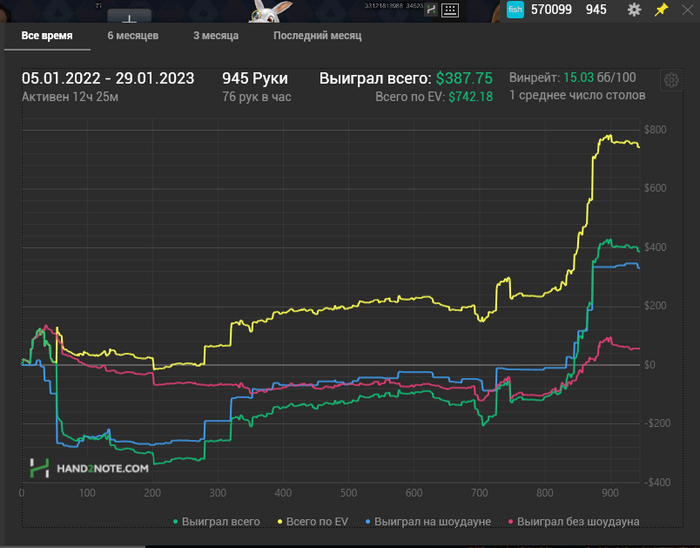Open the popup settings gear in the header
The width and height of the screenshot is (700, 548).
pyautogui.click(x=634, y=9)
